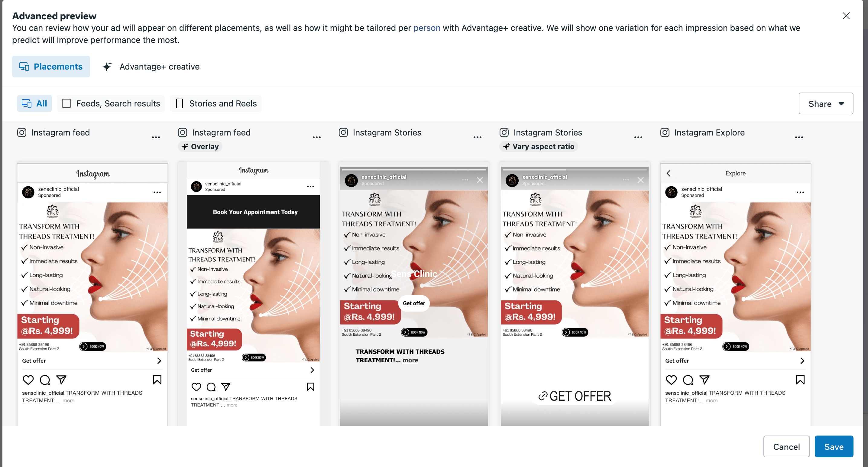Click comment bubble icon in overlay feed preview
Image resolution: width=868 pixels, height=467 pixels.
211,387
